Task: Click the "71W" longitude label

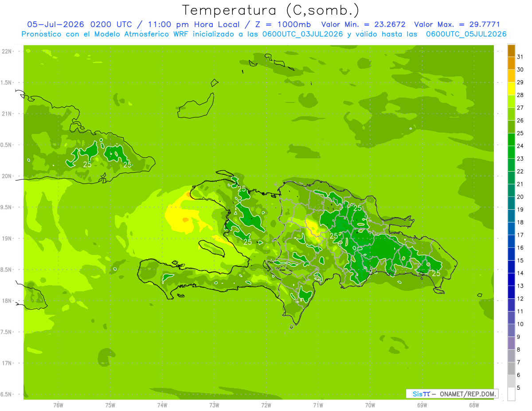Action: [x=318, y=405]
